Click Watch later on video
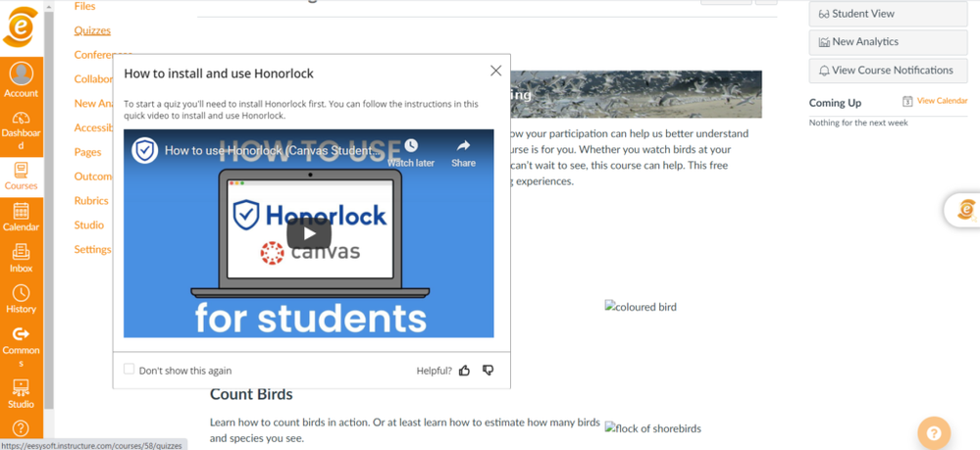This screenshot has height=450, width=980. click(410, 151)
